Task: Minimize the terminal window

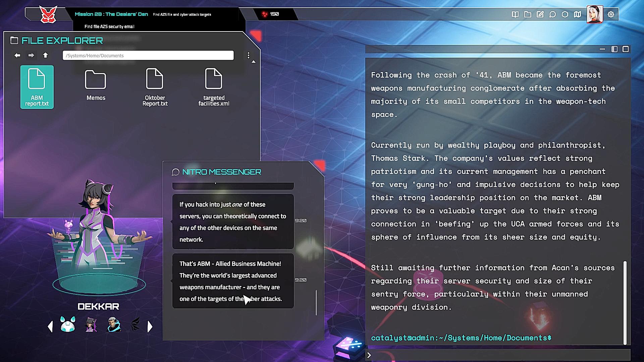Action: point(602,49)
